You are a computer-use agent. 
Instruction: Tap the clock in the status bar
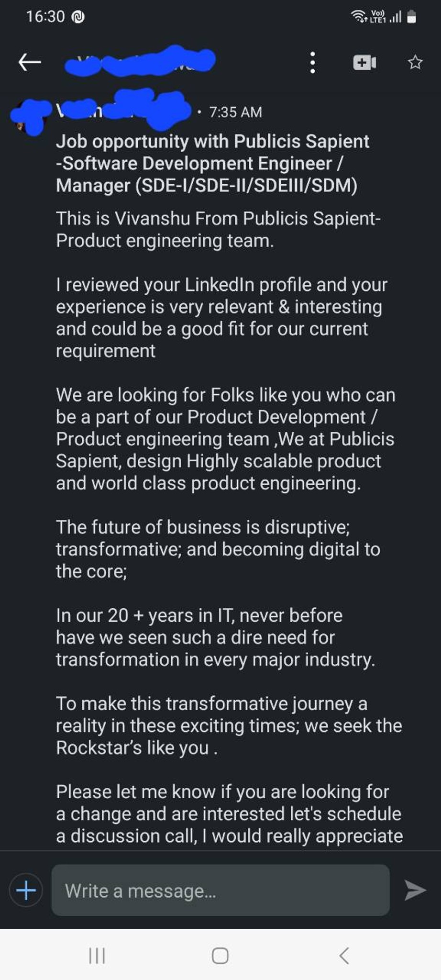coord(47,16)
